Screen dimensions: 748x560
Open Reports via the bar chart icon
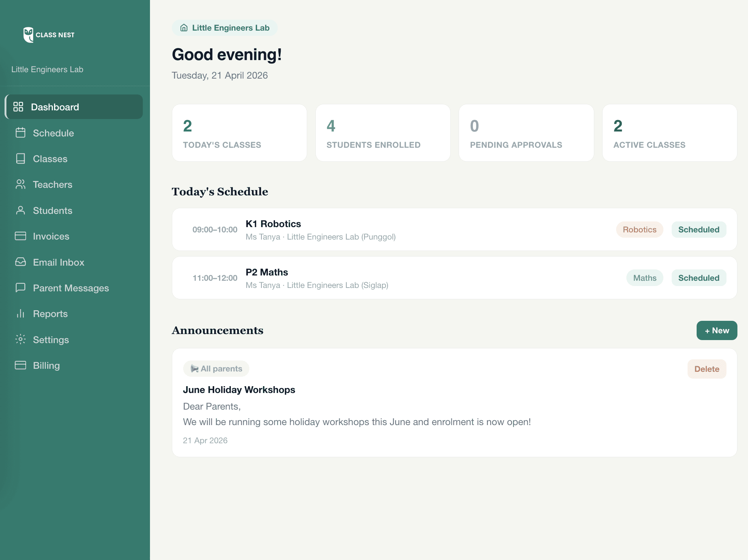(20, 314)
